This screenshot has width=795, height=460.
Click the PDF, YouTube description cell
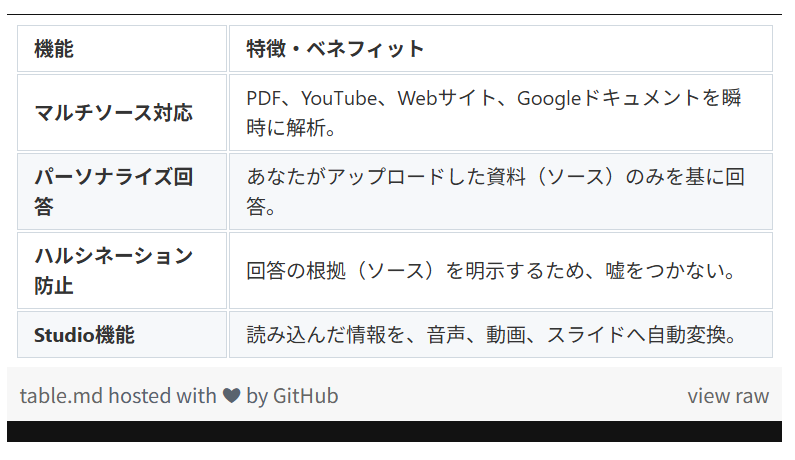click(x=500, y=113)
